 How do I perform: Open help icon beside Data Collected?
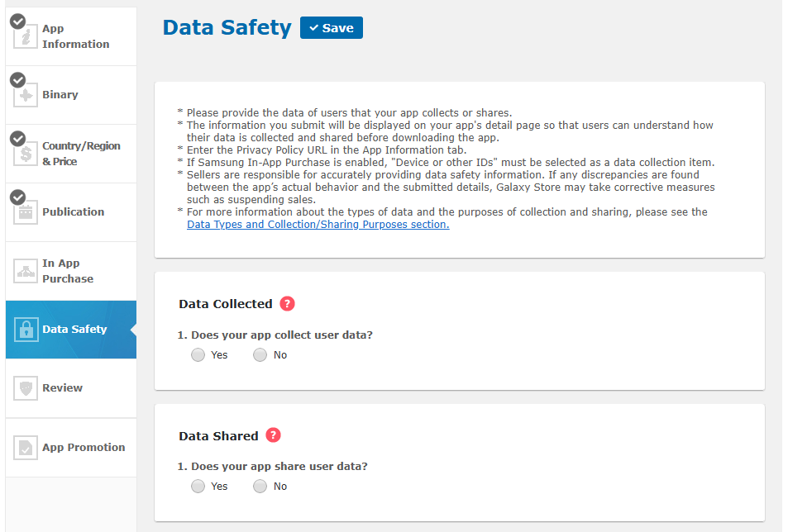[287, 304]
